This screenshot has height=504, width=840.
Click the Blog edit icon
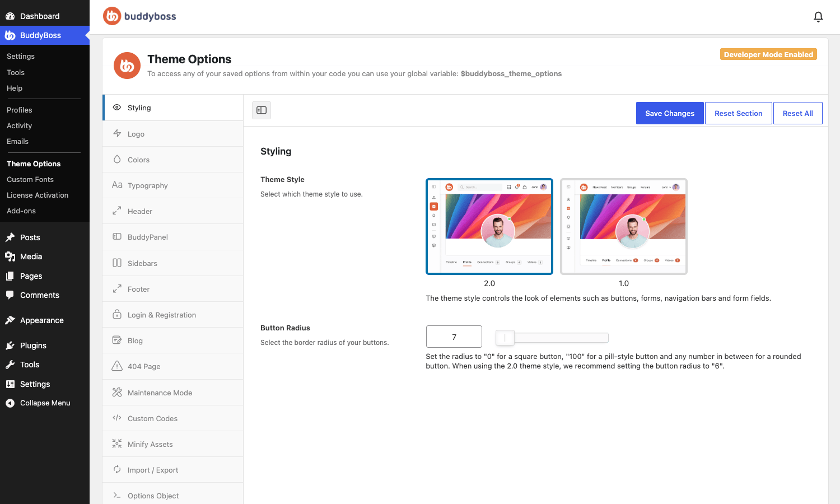(x=117, y=340)
